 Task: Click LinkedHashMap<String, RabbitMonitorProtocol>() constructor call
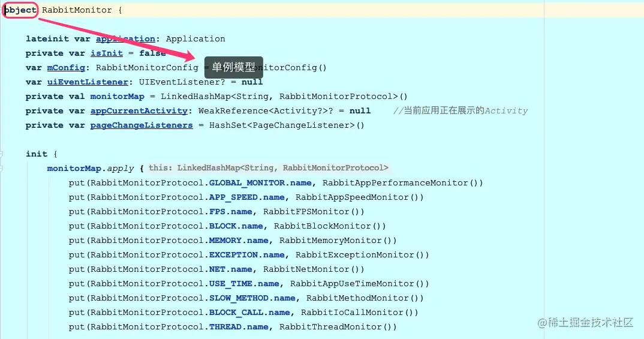click(284, 96)
